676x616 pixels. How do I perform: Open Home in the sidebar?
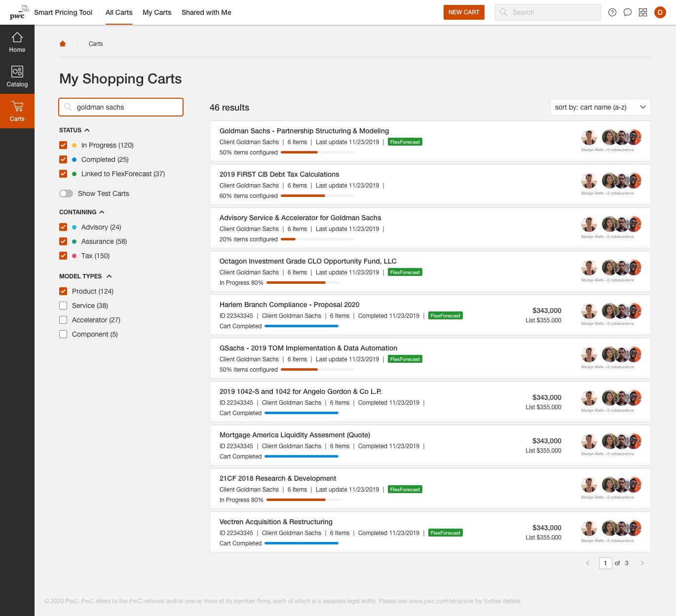pos(17,42)
